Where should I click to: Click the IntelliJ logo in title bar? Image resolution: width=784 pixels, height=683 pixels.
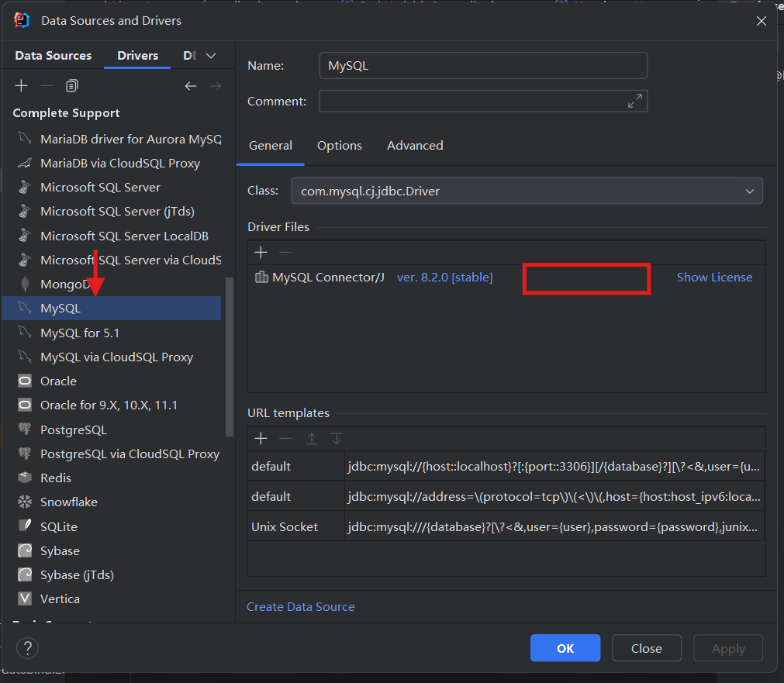point(22,20)
